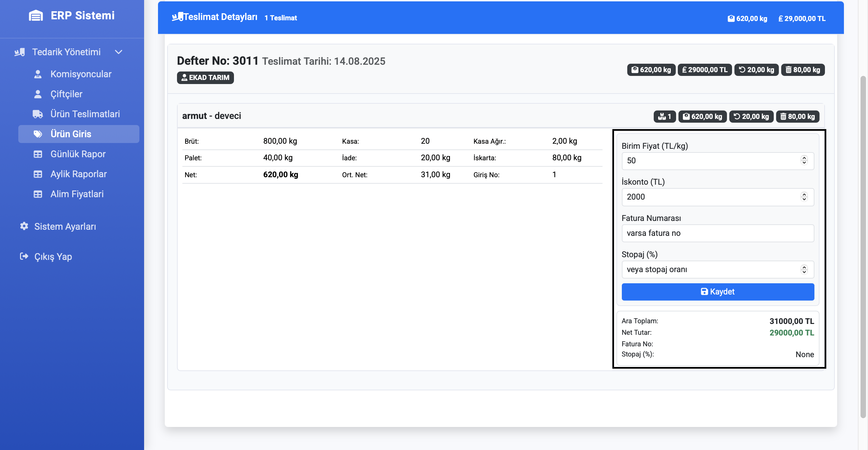Open Aylik Raporlar page
The height and width of the screenshot is (450, 868).
(79, 174)
